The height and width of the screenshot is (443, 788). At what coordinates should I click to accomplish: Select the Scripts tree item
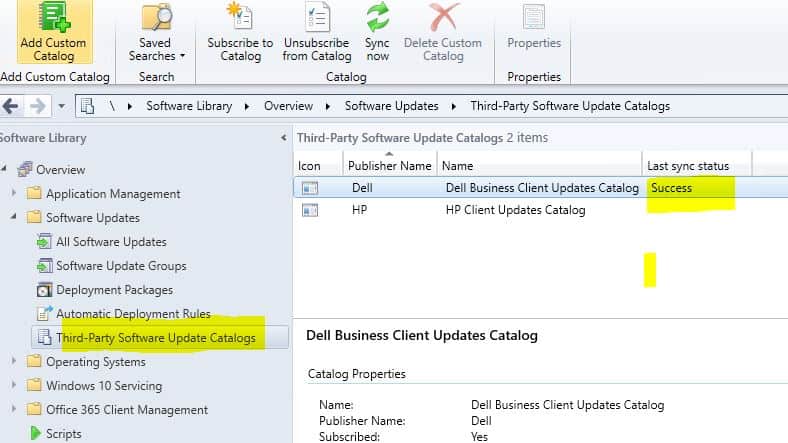click(63, 433)
